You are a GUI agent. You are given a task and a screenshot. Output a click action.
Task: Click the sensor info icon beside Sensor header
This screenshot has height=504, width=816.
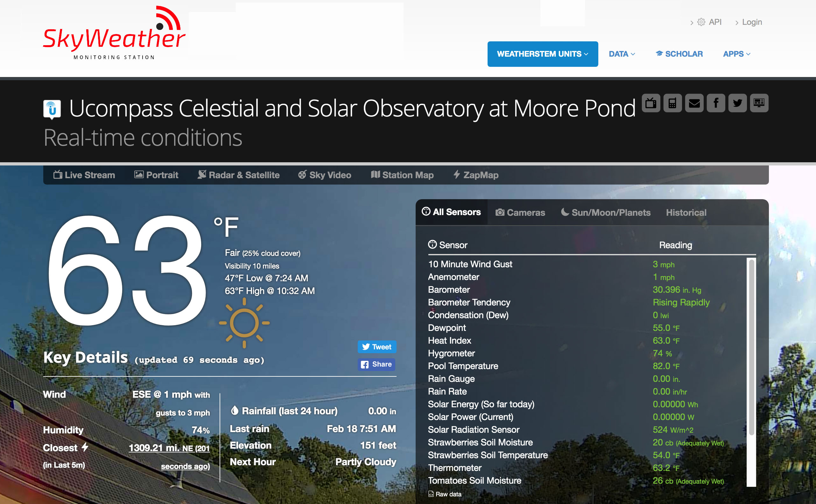432,244
